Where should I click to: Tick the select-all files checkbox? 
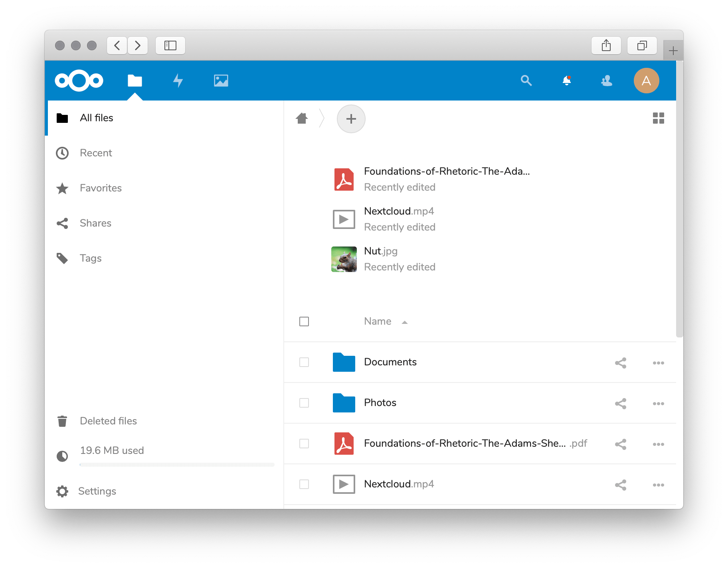pyautogui.click(x=304, y=321)
